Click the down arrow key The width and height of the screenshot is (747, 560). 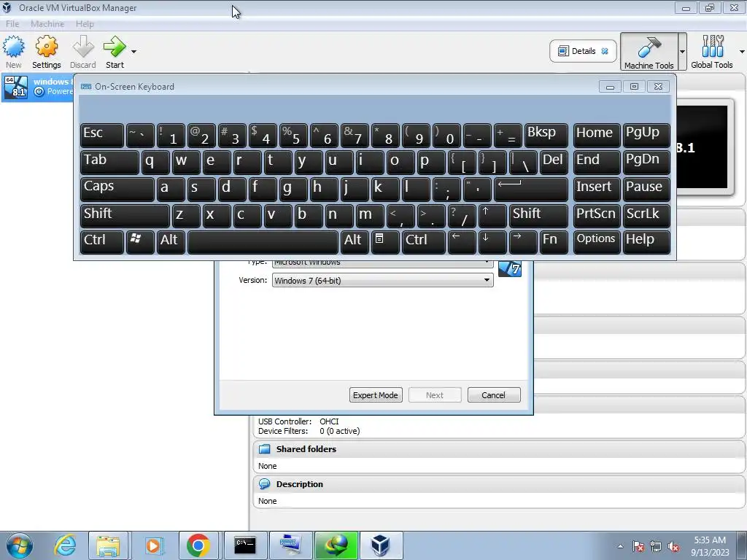click(x=492, y=242)
